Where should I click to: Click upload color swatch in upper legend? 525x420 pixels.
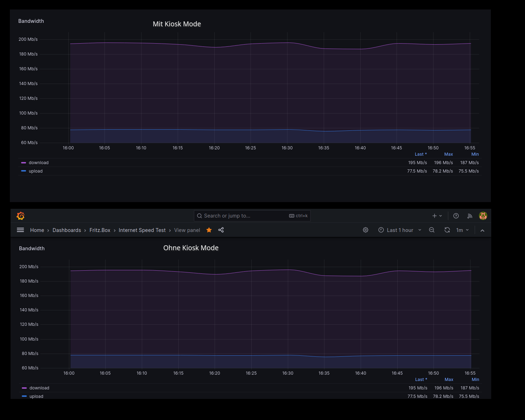24,171
